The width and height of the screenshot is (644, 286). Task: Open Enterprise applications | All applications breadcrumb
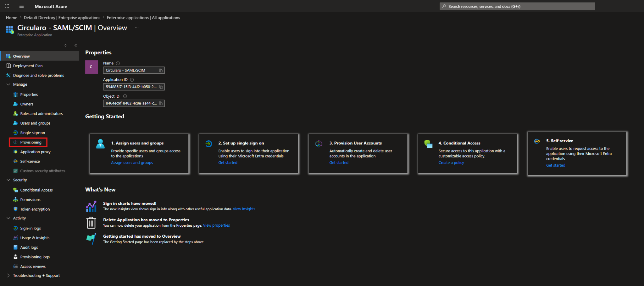click(143, 18)
